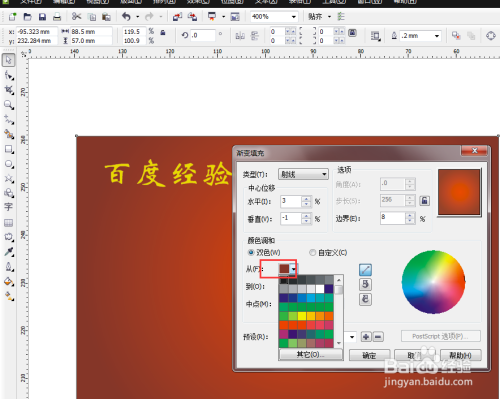
Task: Open the 从(F) color picker dropdown arrow
Action: click(x=293, y=269)
